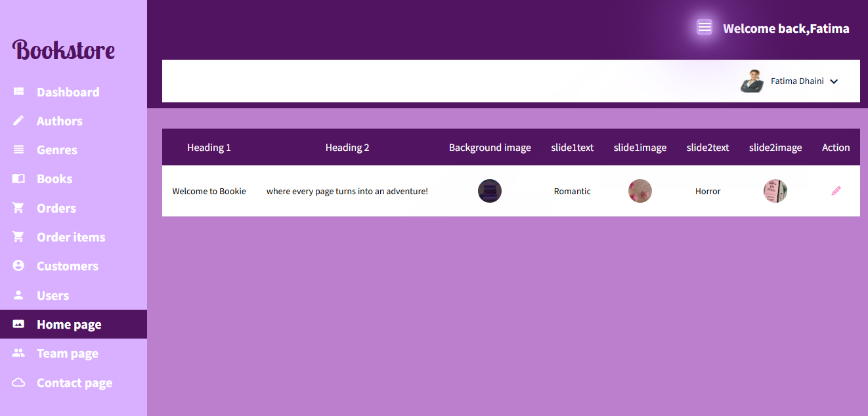Click the Books open-book icon

pos(18,178)
